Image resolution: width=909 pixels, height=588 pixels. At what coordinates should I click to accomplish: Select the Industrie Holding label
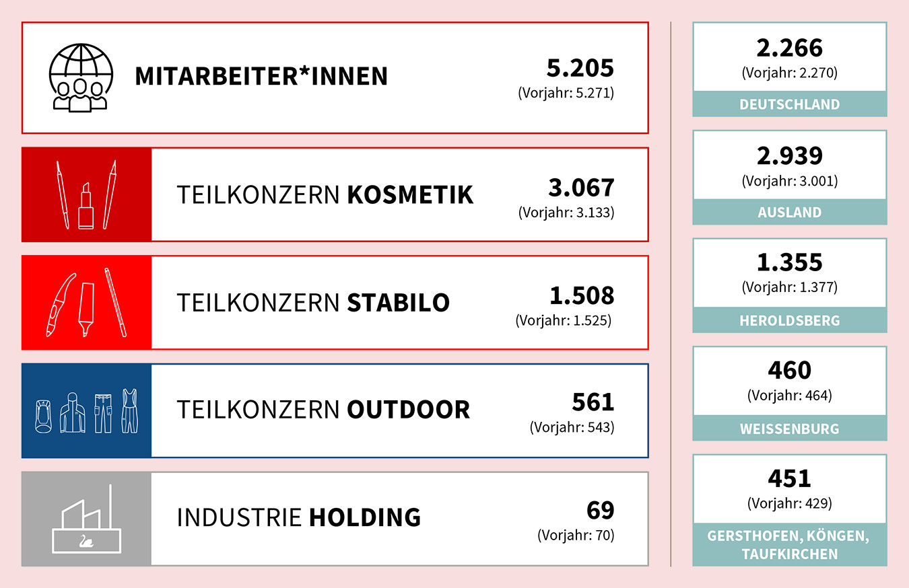click(298, 517)
